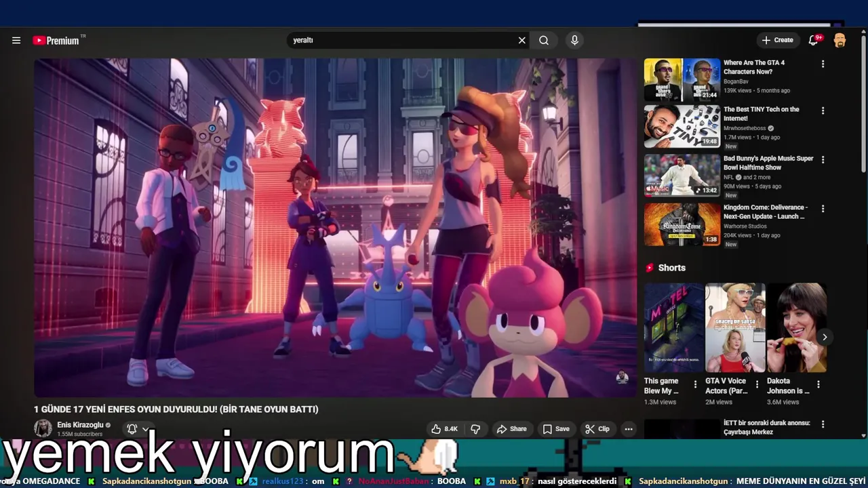Play Kingdom Come Deliverance thumbnail
The height and width of the screenshot is (488, 868).
(x=682, y=224)
